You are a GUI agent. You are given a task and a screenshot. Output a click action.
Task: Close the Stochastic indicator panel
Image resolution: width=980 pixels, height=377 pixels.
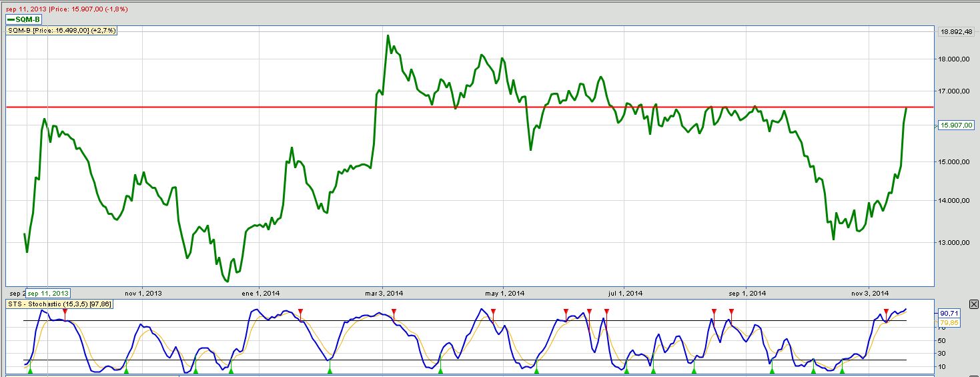974,304
